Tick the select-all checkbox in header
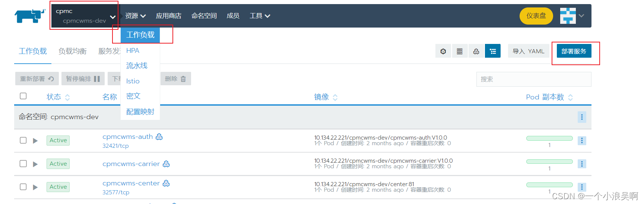Screen dimensions: 644x204 (x=23, y=96)
